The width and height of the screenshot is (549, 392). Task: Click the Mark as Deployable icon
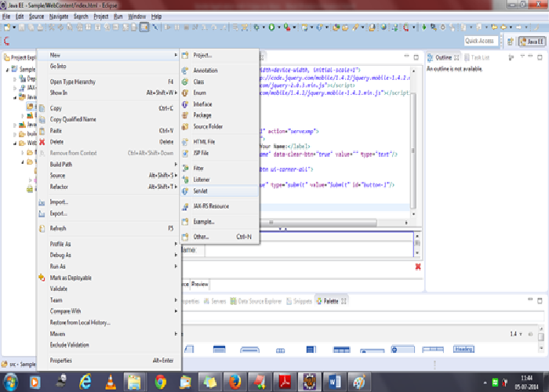coord(42,278)
